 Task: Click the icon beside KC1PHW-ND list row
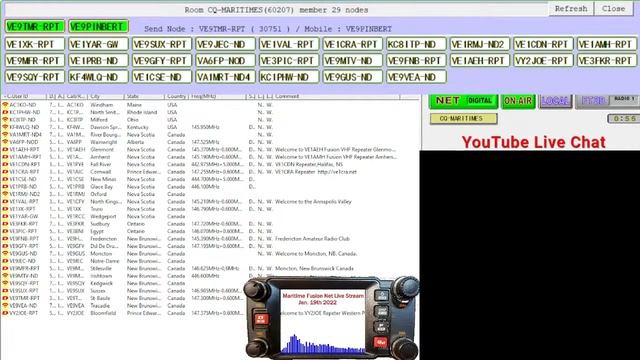(5, 112)
